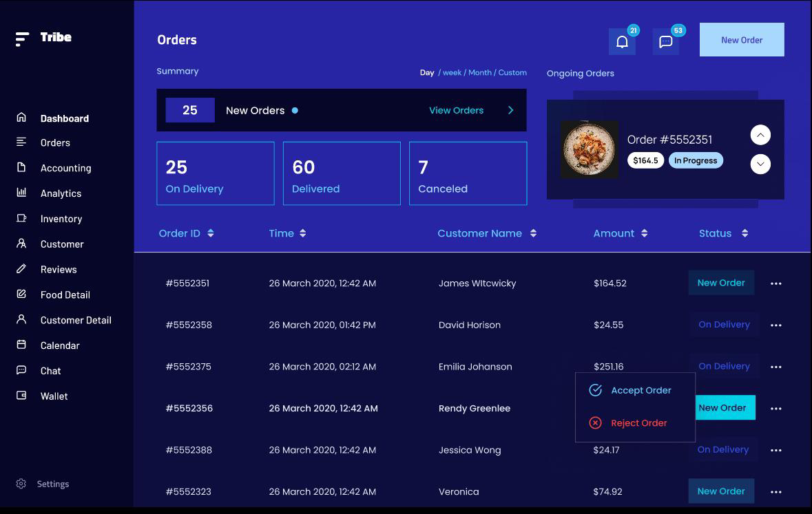Open the chat messages icon in header
The height and width of the screenshot is (514, 812).
point(665,41)
